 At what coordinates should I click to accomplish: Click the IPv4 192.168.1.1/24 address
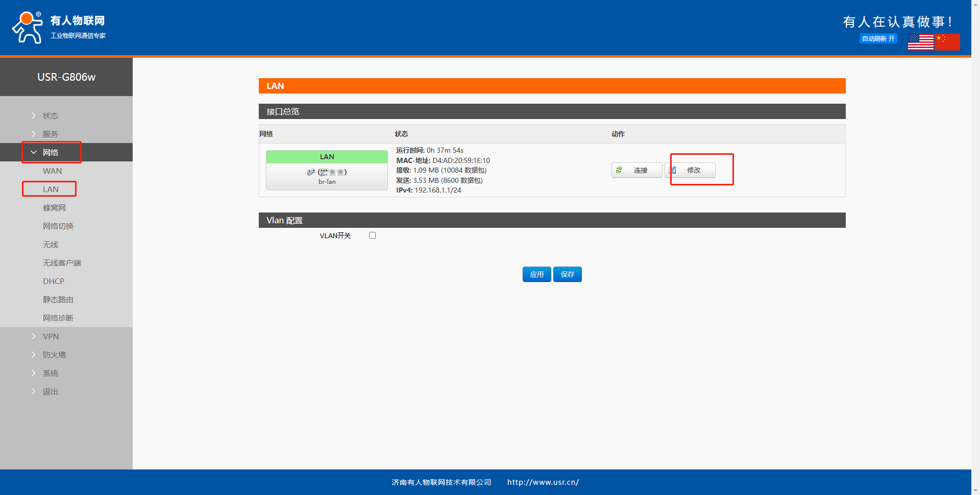pos(429,190)
